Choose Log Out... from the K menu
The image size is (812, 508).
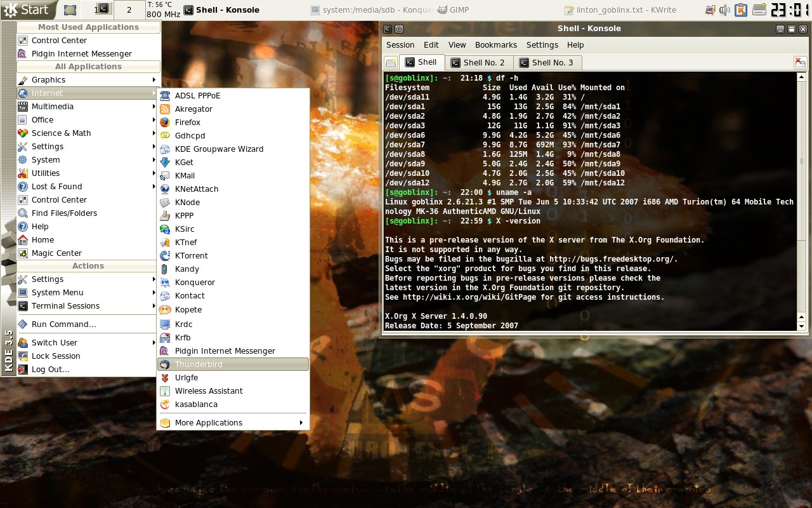pos(88,370)
